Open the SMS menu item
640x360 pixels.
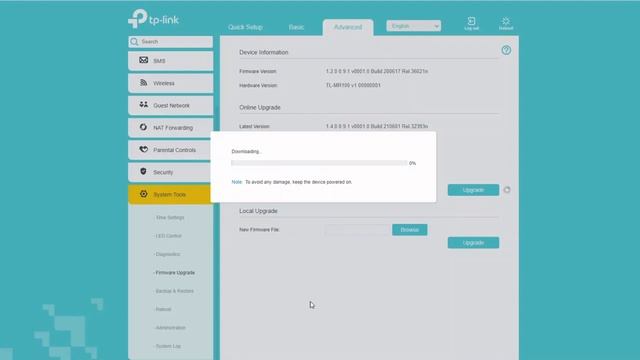[x=171, y=61]
